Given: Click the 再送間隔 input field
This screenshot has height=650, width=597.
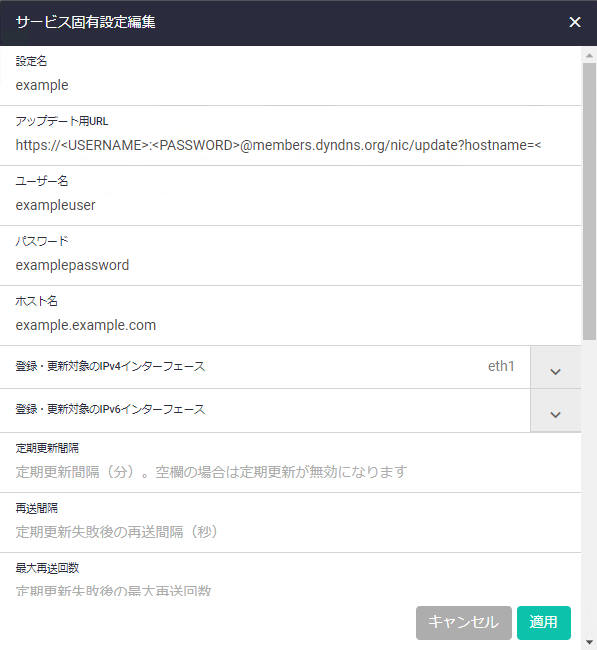Looking at the screenshot, I should click(290, 532).
